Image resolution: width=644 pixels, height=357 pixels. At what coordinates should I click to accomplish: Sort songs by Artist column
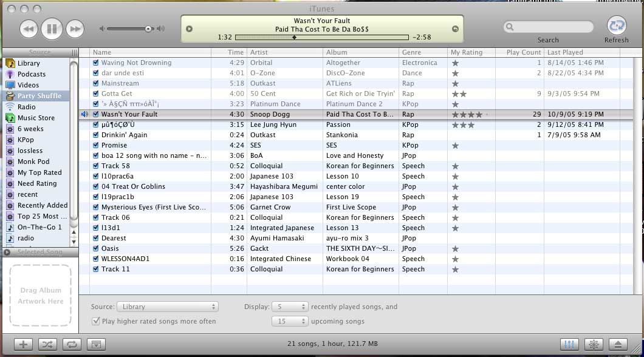285,53
